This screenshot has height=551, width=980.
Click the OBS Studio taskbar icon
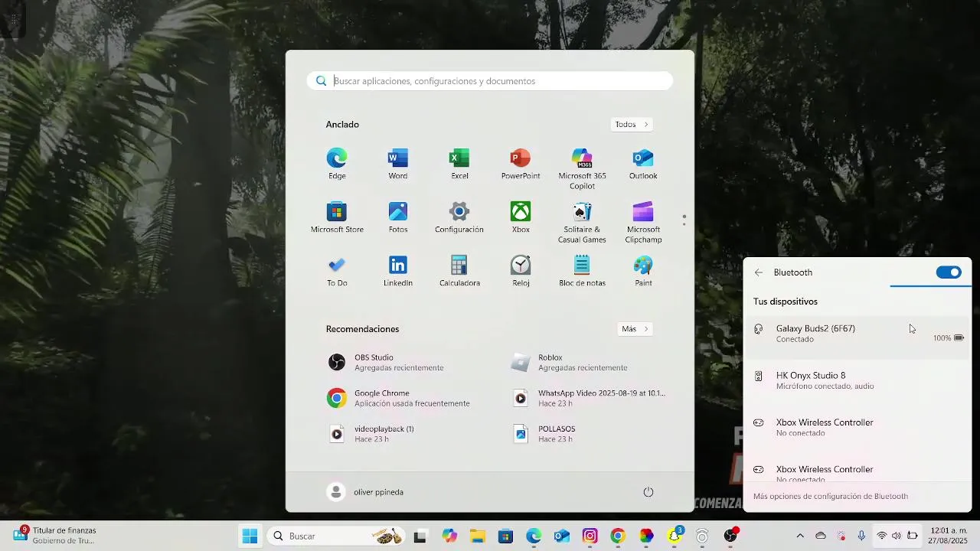[x=730, y=536]
